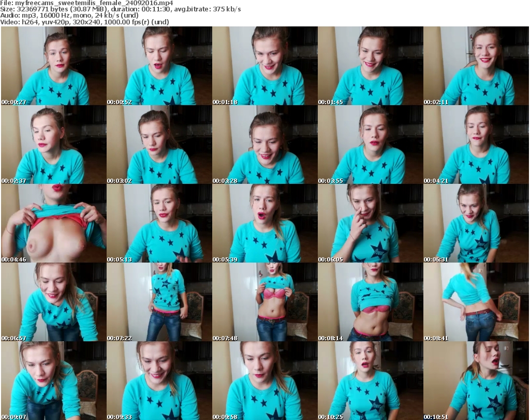Select the thumbnail stamped 00:05:13
530x420 pixels.
pos(159,224)
